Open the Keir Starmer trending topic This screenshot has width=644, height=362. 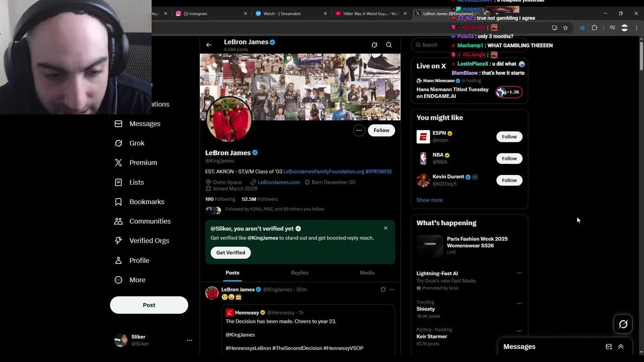pos(432,336)
